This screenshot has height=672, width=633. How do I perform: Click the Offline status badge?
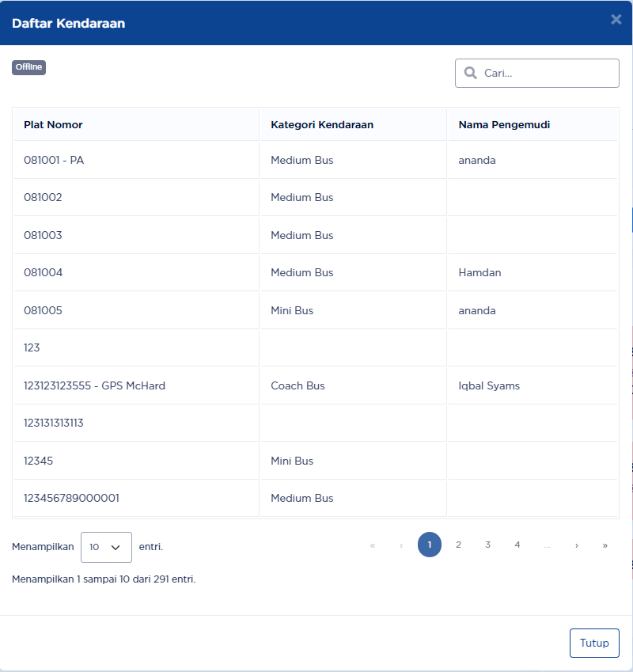click(x=28, y=67)
